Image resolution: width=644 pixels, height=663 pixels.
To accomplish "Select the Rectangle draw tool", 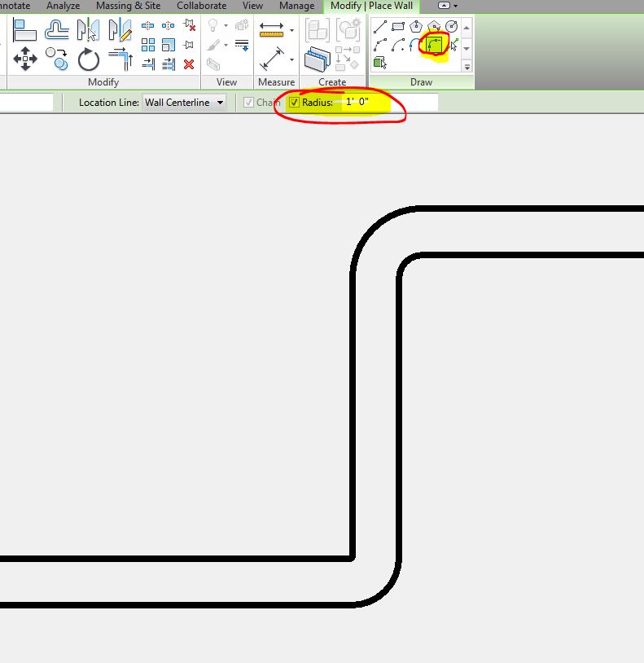I will (398, 26).
